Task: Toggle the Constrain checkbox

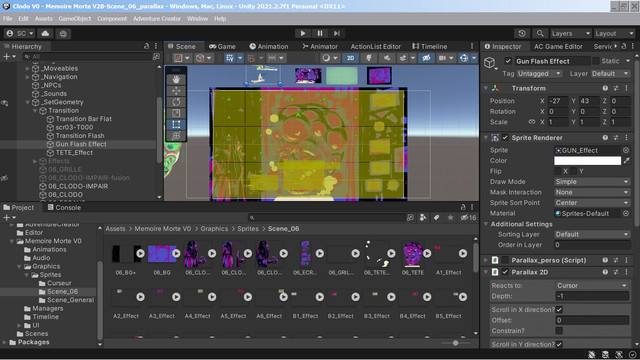Action: pos(559,331)
